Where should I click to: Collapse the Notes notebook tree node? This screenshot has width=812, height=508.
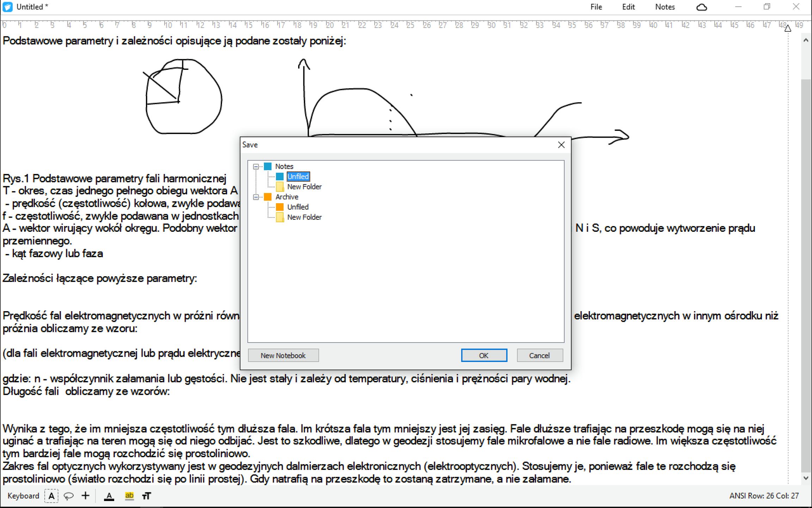[x=256, y=167]
